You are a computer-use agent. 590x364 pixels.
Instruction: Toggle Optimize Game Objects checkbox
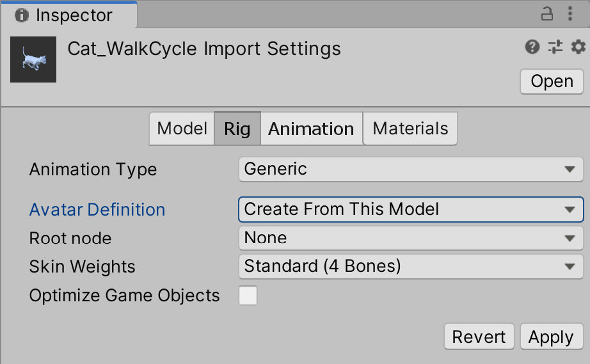coord(248,296)
